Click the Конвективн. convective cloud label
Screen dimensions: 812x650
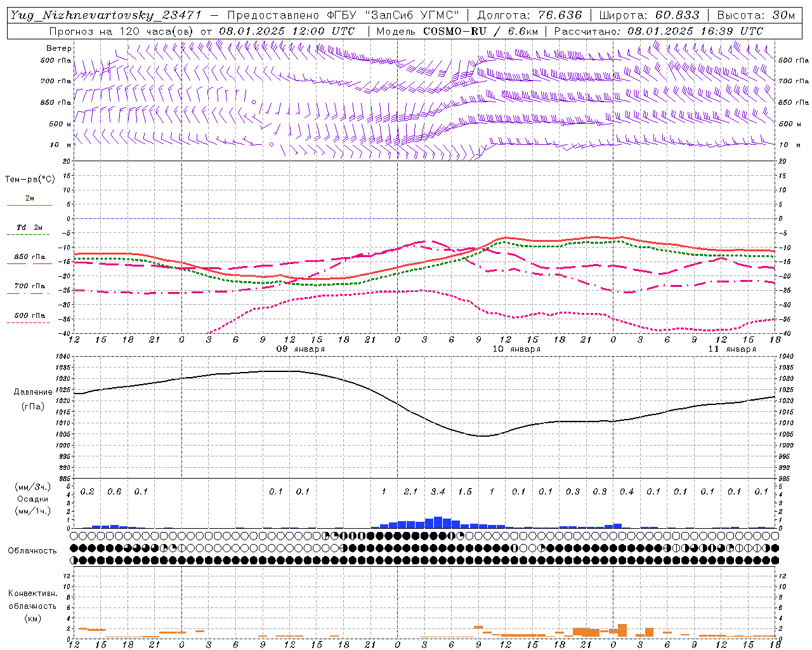tap(32, 594)
